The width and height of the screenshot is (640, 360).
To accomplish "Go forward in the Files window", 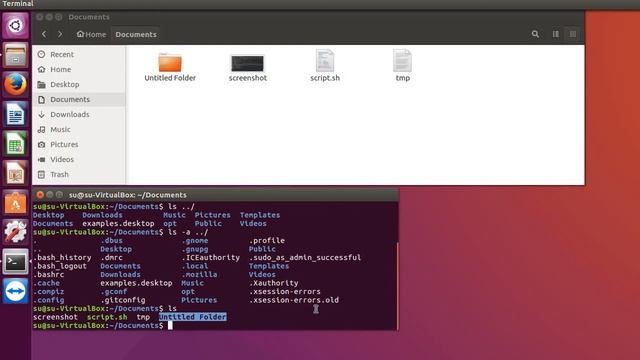I will 60,34.
